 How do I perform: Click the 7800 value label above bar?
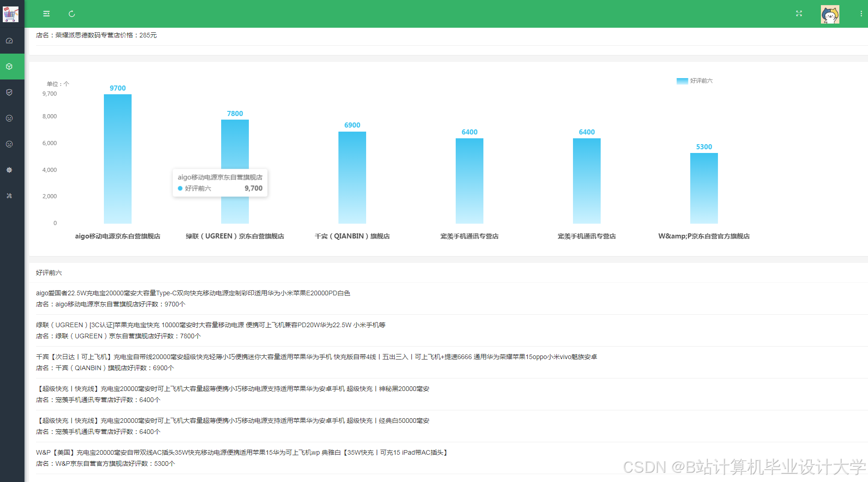235,114
